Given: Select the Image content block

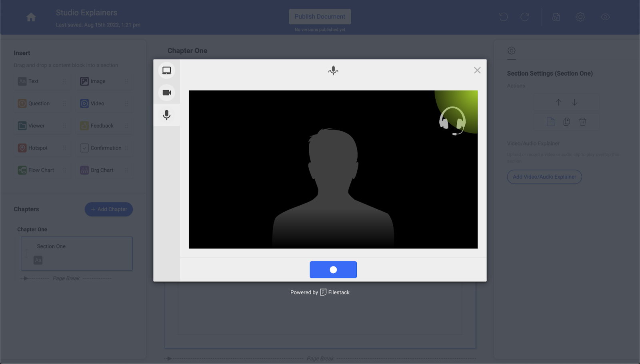Looking at the screenshot, I should (x=104, y=81).
